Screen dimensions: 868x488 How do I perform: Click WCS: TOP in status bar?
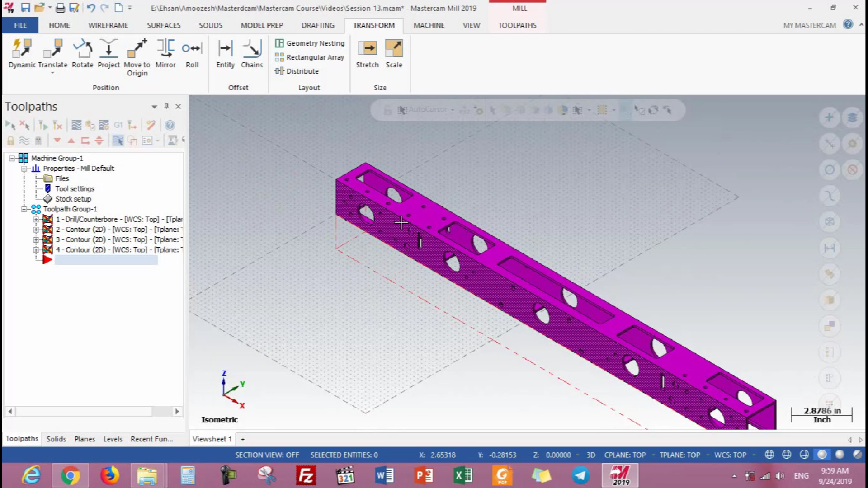coord(730,455)
